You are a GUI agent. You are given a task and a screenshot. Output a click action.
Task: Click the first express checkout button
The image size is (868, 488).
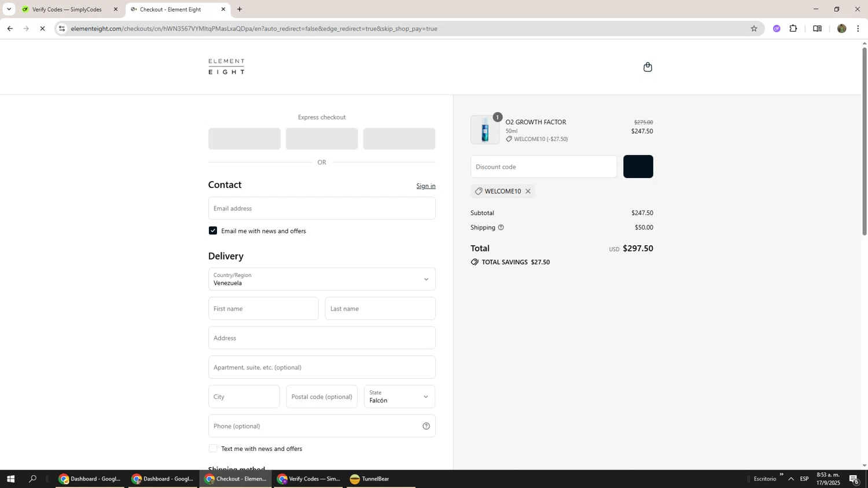pos(244,139)
